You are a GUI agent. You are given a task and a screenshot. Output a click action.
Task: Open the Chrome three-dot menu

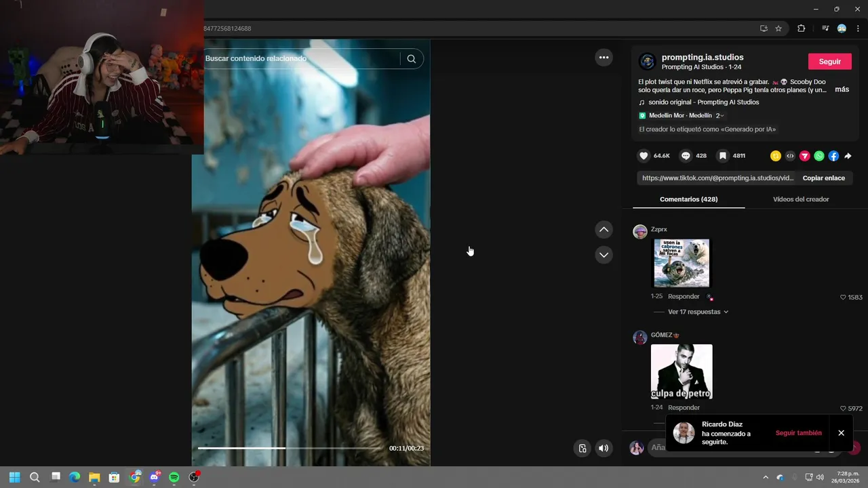point(858,28)
